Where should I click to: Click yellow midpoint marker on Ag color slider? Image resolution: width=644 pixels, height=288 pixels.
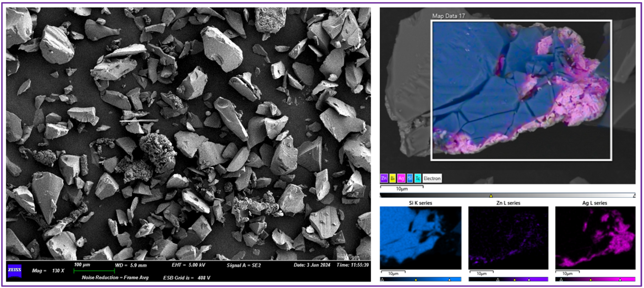(590, 280)
